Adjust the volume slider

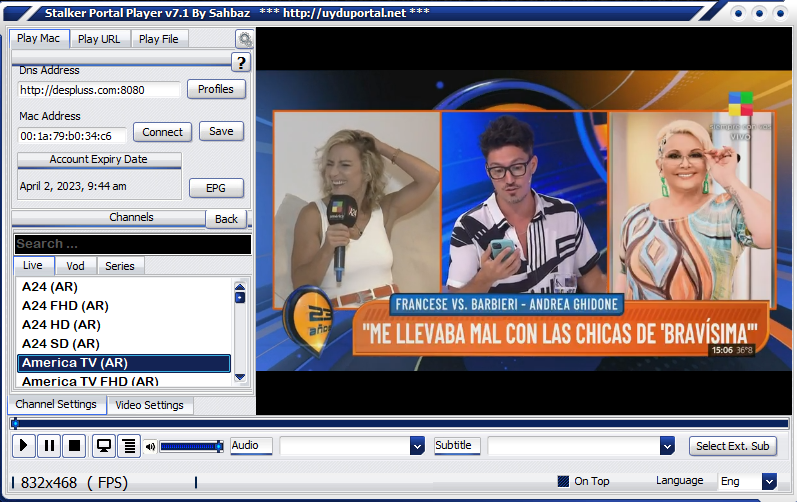pyautogui.click(x=192, y=447)
